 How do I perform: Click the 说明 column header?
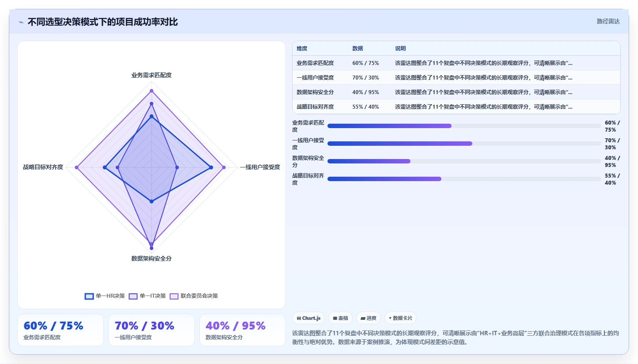[x=400, y=49]
